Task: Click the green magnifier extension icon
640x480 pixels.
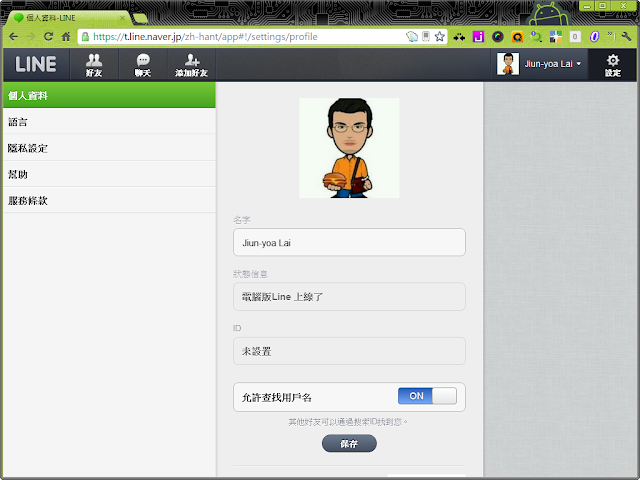Action: coord(536,37)
